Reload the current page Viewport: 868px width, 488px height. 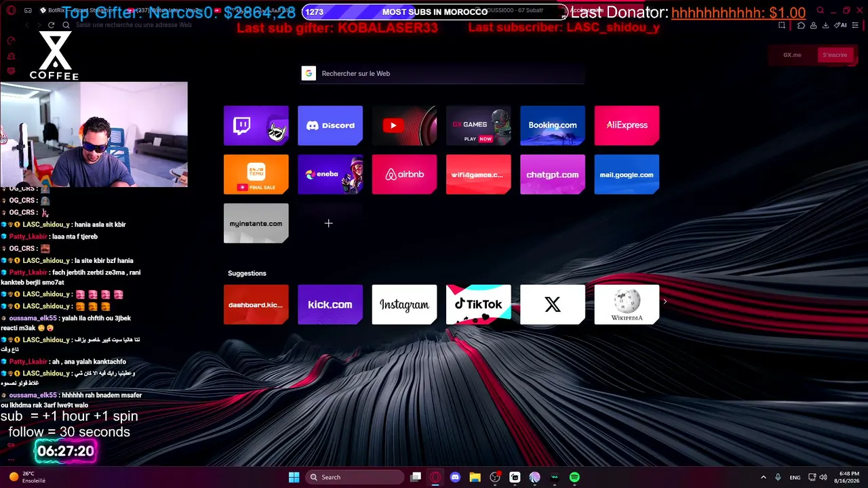[x=51, y=25]
